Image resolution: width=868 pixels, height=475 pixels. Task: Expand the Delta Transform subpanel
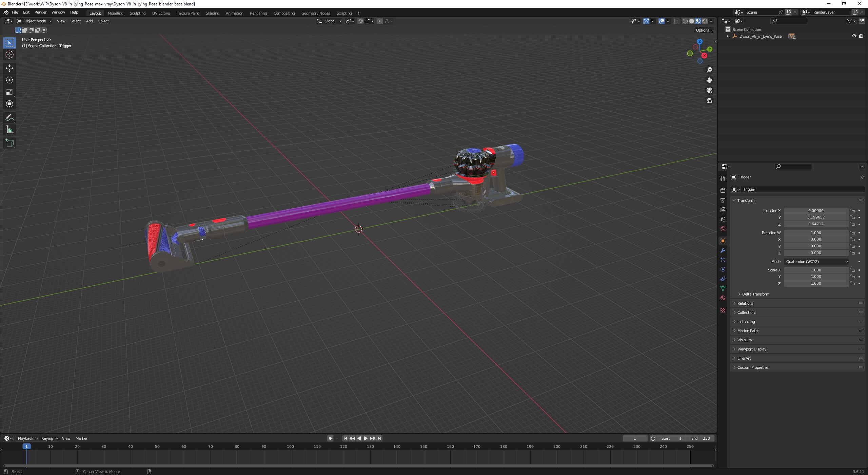point(755,294)
